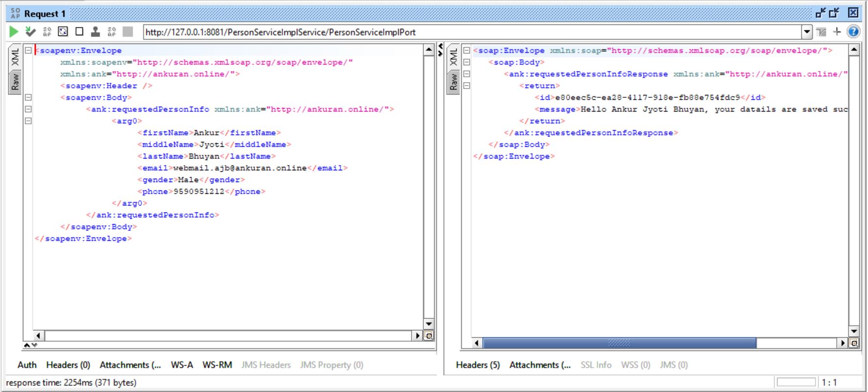Open the Auth section
Image resolution: width=868 pixels, height=392 pixels.
(27, 365)
